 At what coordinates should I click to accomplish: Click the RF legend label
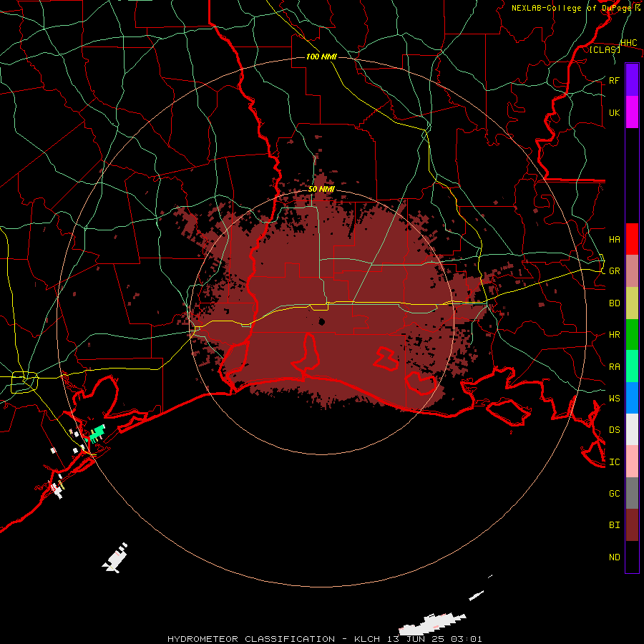pyautogui.click(x=615, y=80)
